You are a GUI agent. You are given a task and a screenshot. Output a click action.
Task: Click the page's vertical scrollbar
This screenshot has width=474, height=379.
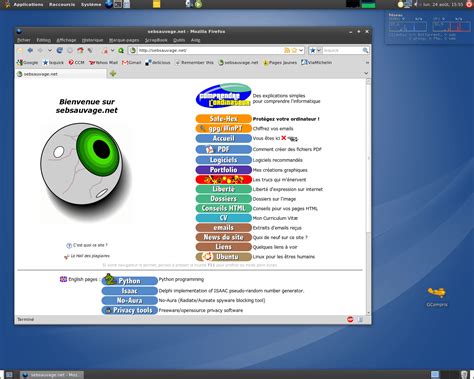[x=368, y=197]
